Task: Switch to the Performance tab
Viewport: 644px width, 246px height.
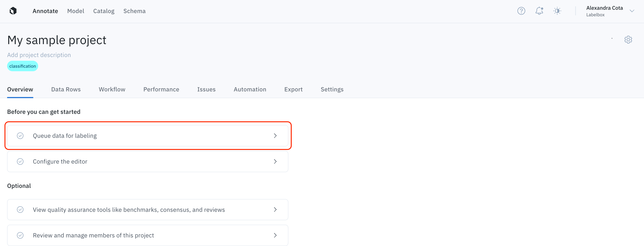Action: click(161, 89)
